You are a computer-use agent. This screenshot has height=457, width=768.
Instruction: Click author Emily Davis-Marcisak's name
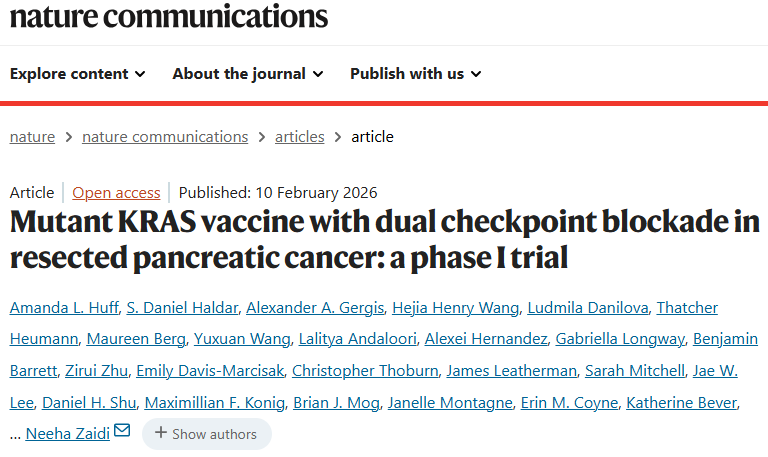click(210, 371)
